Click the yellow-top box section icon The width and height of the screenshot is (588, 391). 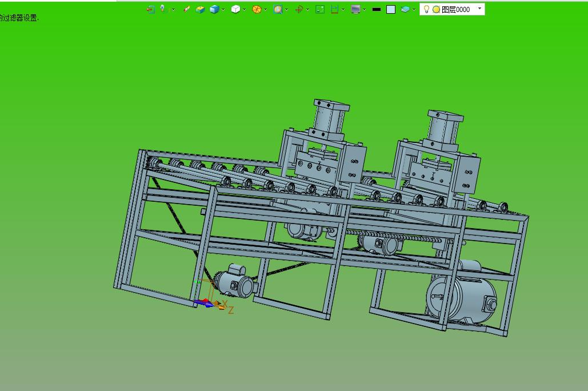pyautogui.click(x=200, y=9)
